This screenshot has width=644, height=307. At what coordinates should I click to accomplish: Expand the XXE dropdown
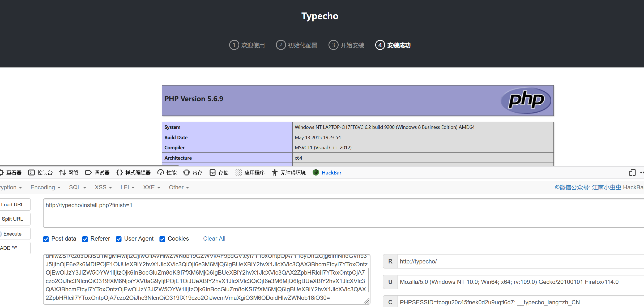pos(152,187)
